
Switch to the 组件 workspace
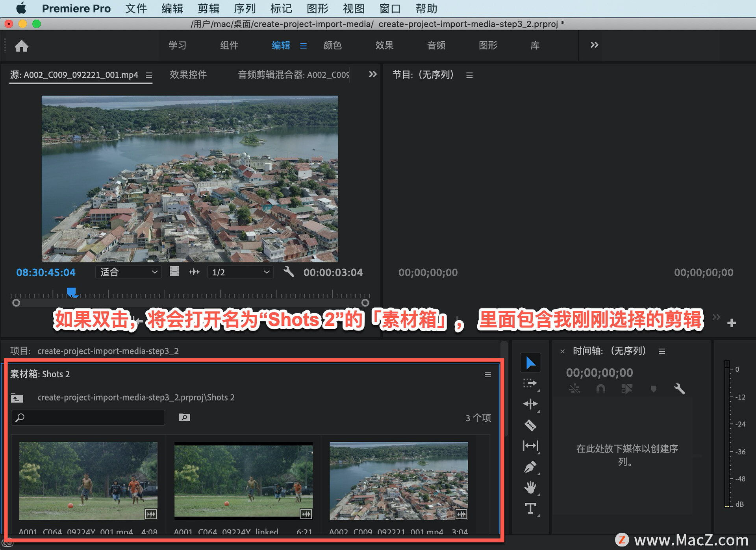point(229,45)
